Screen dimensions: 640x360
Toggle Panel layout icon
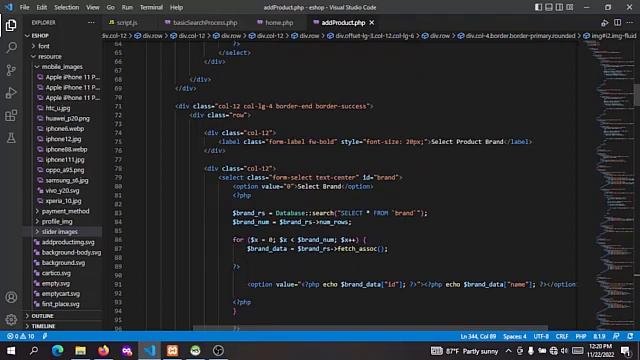point(549,7)
